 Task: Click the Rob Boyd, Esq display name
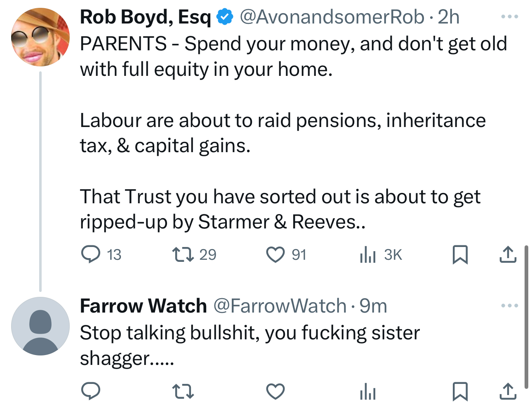145,17
